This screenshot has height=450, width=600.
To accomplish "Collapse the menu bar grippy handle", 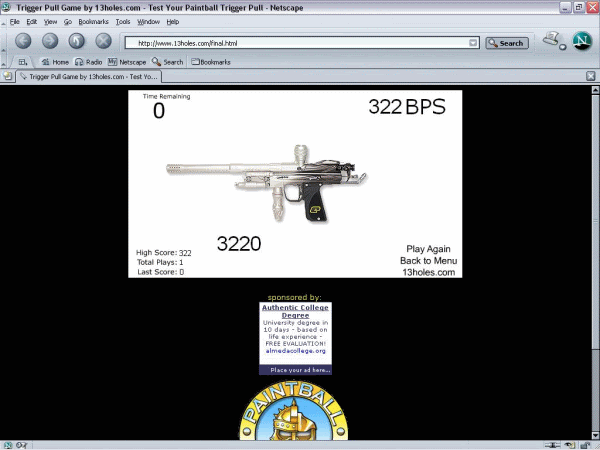I will (3, 22).
